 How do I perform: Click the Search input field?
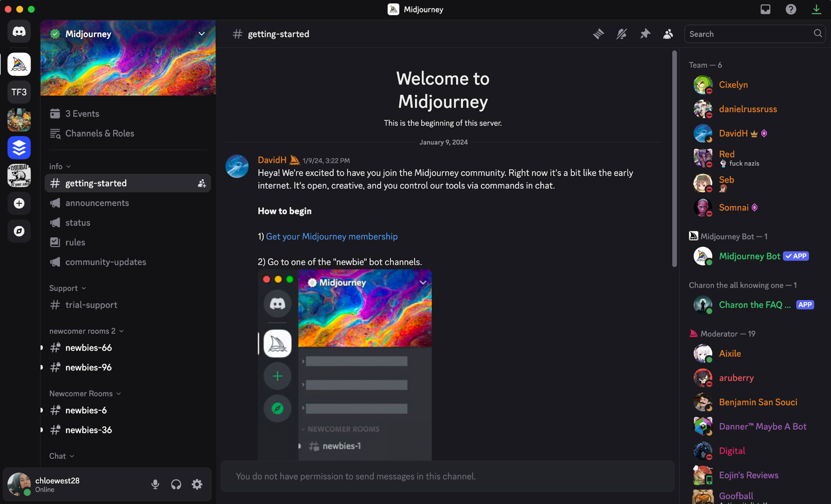(755, 34)
